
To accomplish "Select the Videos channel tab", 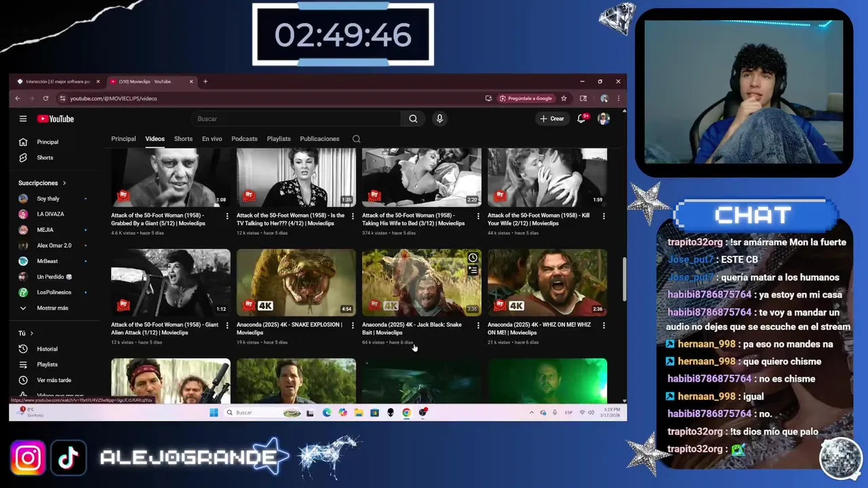I will pyautogui.click(x=155, y=139).
